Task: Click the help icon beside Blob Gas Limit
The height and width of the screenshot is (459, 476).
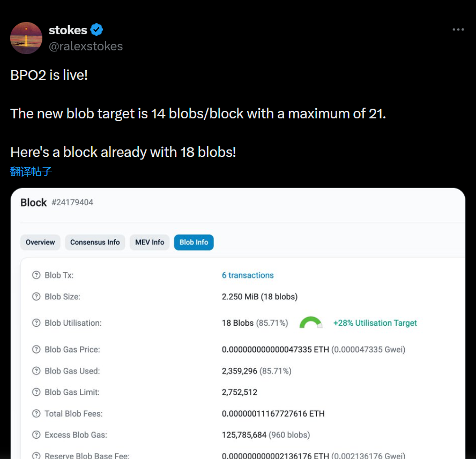Action: pyautogui.click(x=36, y=393)
